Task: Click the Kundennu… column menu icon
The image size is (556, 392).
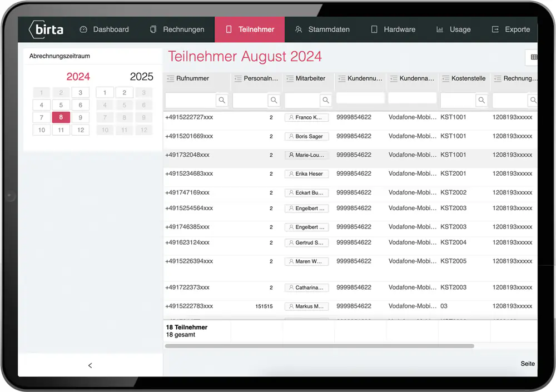Action: click(342, 78)
